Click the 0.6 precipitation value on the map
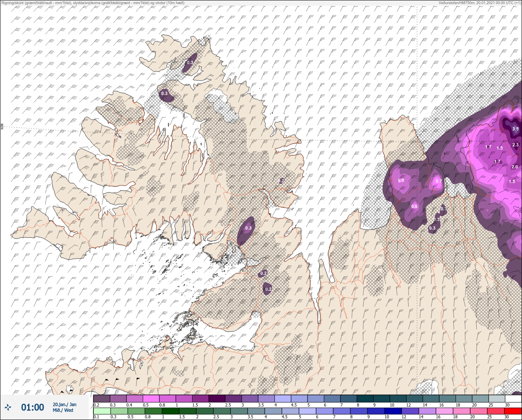This screenshot has height=420, width=522. pyautogui.click(x=414, y=206)
